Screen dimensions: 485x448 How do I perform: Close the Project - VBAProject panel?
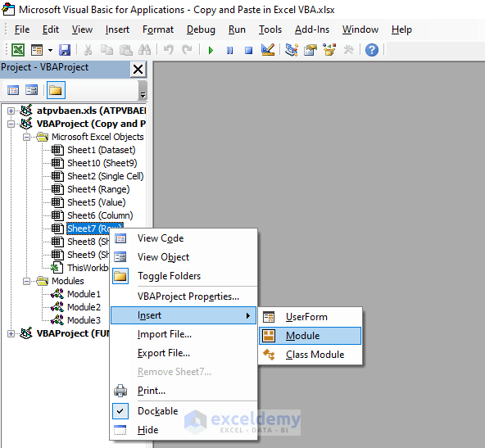pos(138,70)
